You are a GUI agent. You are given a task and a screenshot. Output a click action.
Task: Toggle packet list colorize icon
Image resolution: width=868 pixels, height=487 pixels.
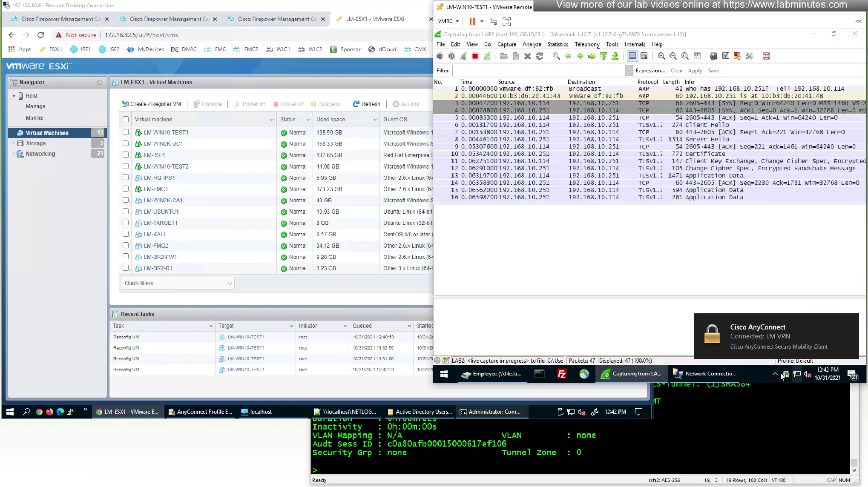[x=632, y=56]
